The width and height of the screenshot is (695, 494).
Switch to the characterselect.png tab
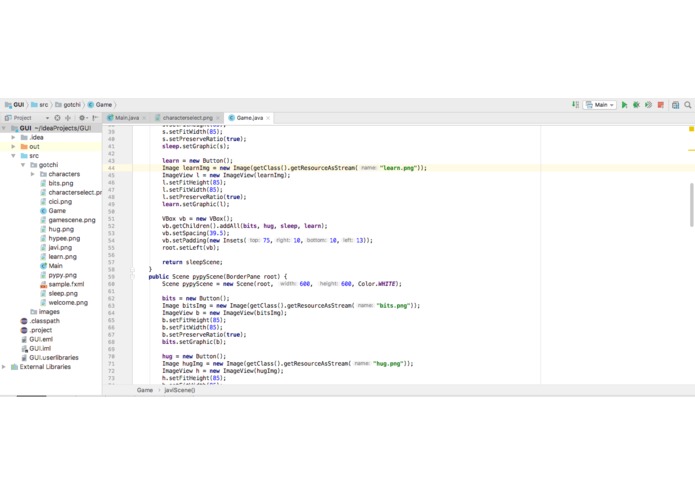click(187, 118)
